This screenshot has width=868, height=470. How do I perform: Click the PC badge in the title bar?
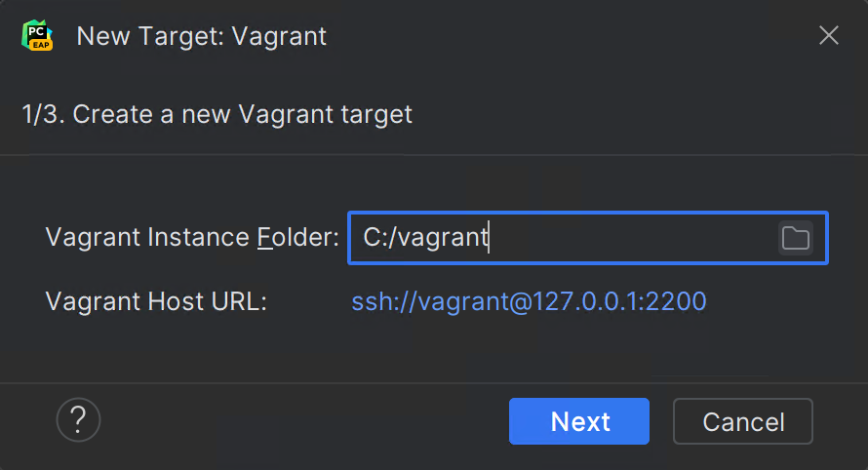(38, 37)
